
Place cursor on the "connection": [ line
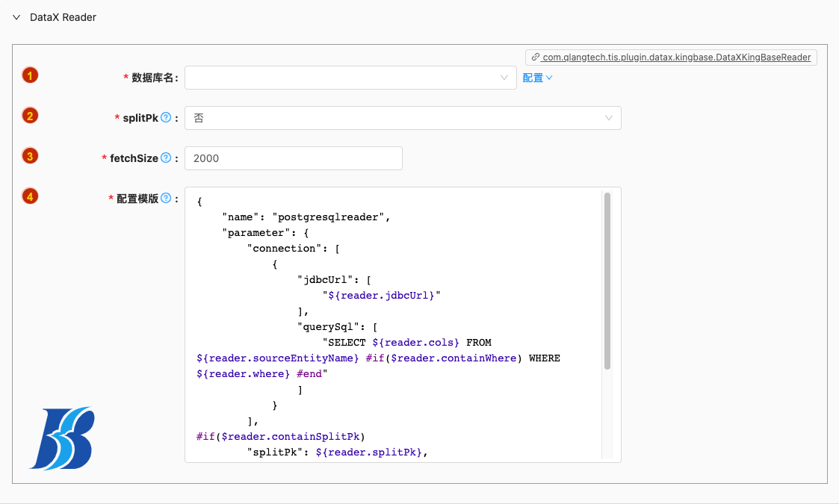tap(293, 248)
